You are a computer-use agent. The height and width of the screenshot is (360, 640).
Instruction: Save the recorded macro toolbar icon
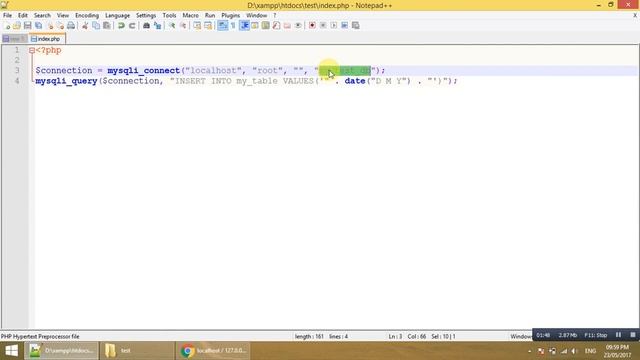pos(356,26)
